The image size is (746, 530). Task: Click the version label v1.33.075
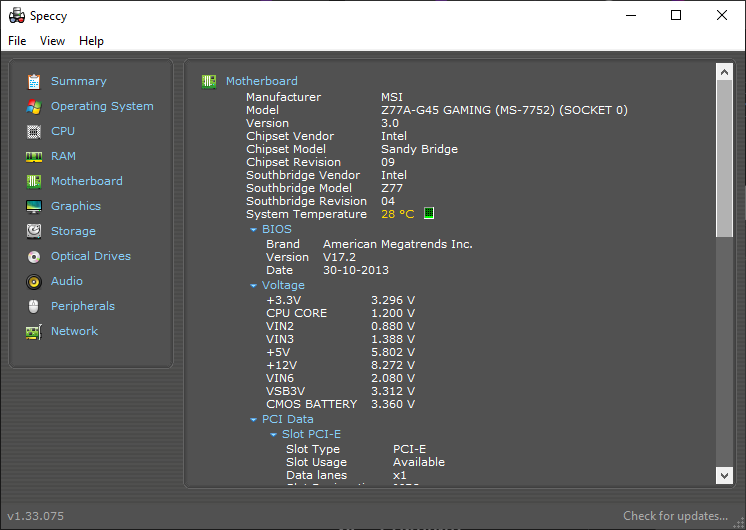pyautogui.click(x=36, y=516)
